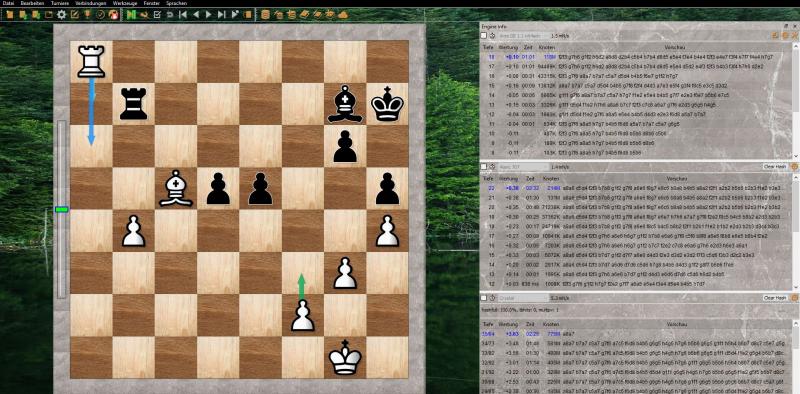This screenshot has width=800, height=394.
Task: Jump to the last move of game
Action: (221, 15)
